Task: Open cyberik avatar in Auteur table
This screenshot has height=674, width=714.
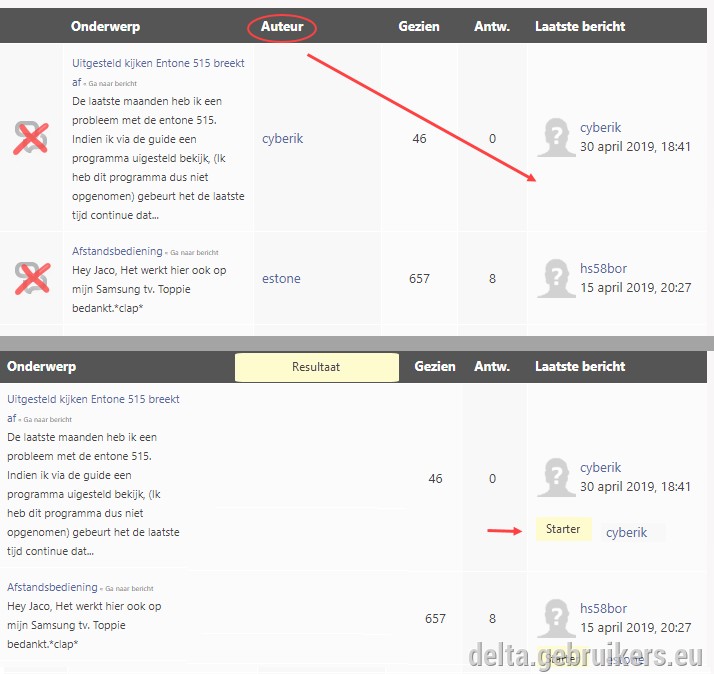Action: 556,138
